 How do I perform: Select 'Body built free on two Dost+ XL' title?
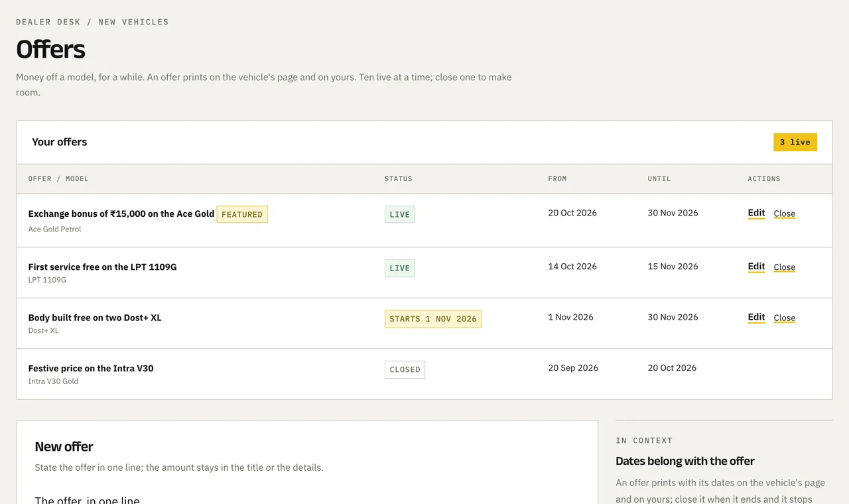click(x=95, y=318)
